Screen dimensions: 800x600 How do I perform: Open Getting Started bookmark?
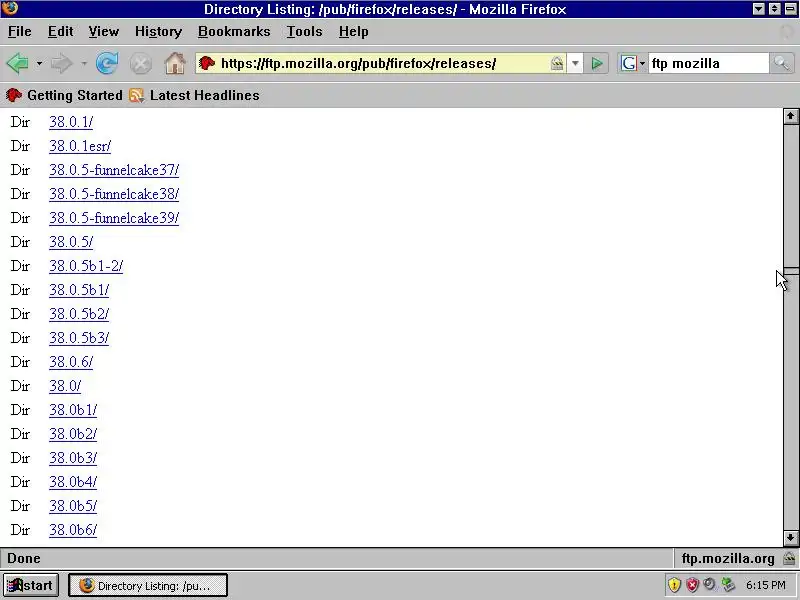point(64,95)
